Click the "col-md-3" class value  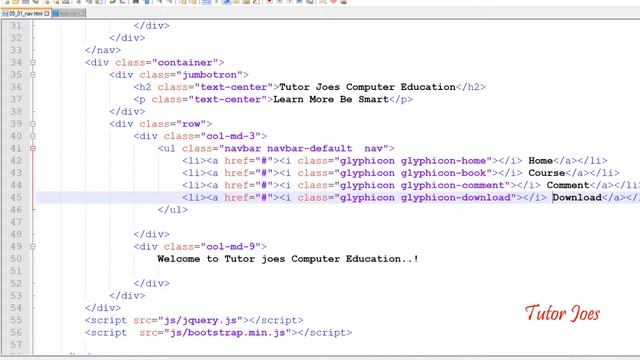coord(231,136)
